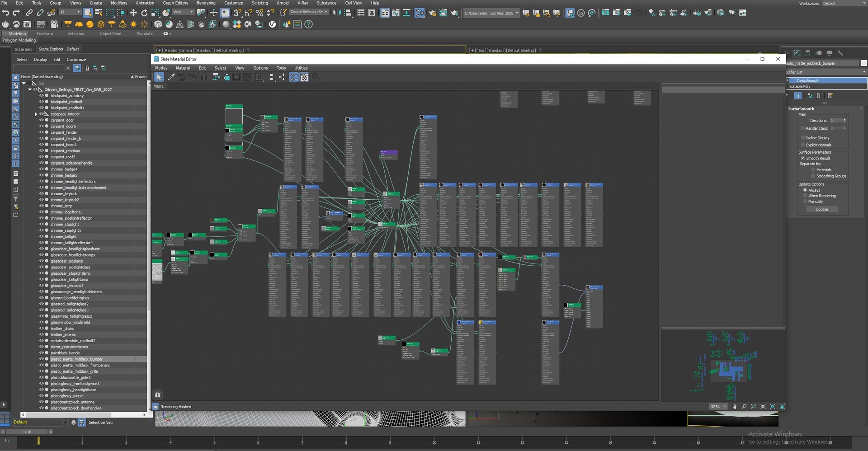
Task: Click the Undo arrow in main toolbar
Action: point(5,13)
